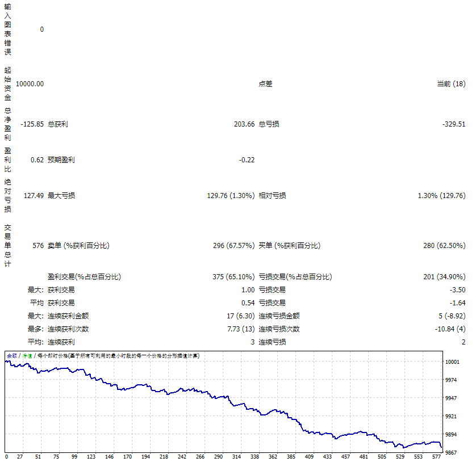Click short positions value 296 (67.57%)
The width and height of the screenshot is (476, 462).
[234, 246]
